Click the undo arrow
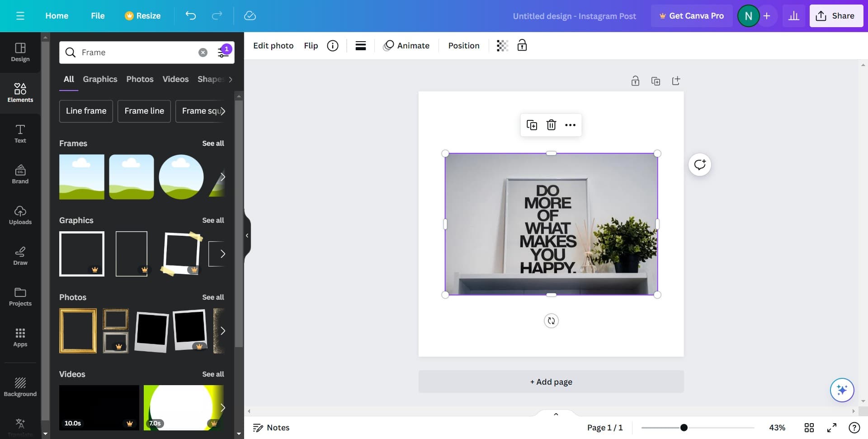 tap(191, 16)
